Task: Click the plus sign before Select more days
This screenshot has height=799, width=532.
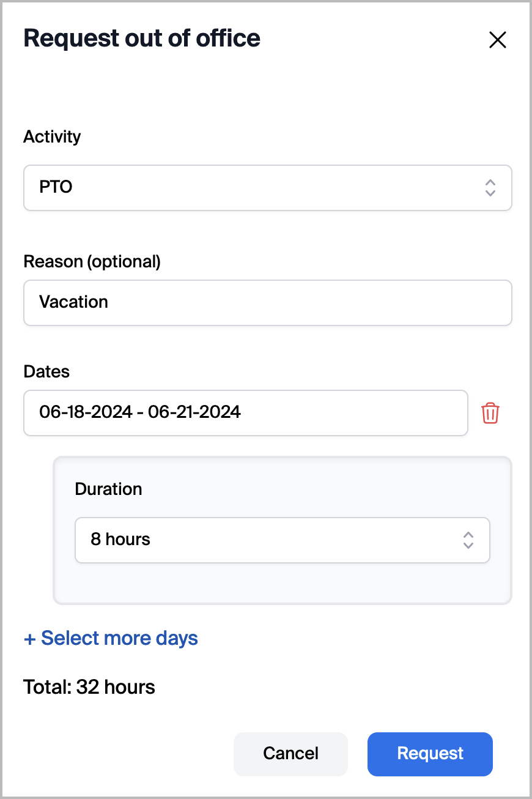Action: tap(29, 639)
